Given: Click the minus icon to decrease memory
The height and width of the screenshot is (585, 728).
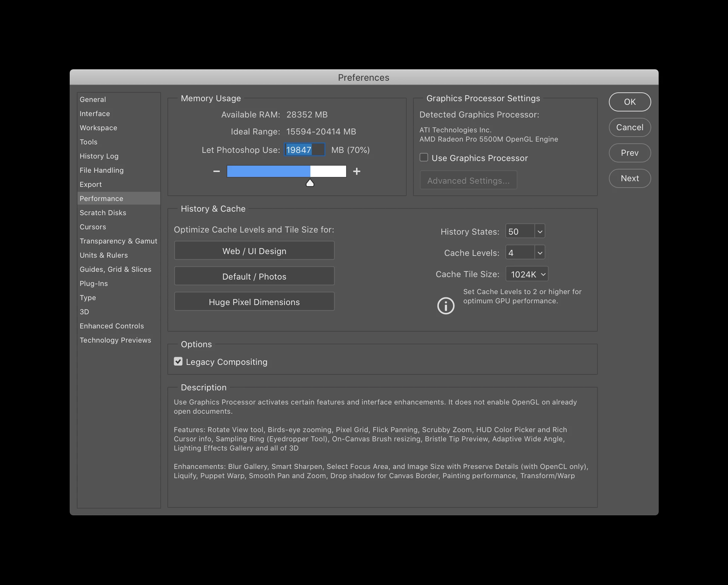Looking at the screenshot, I should 217,171.
